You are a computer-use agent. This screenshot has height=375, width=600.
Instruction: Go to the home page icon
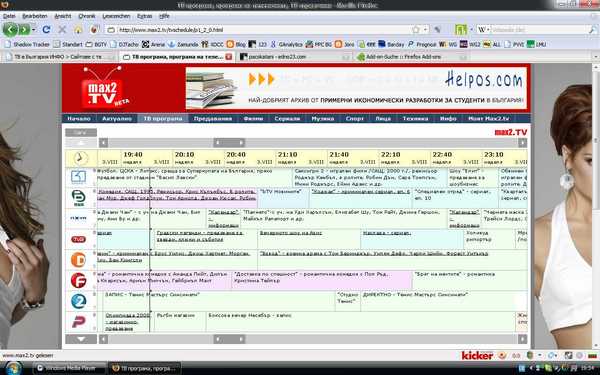click(78, 29)
